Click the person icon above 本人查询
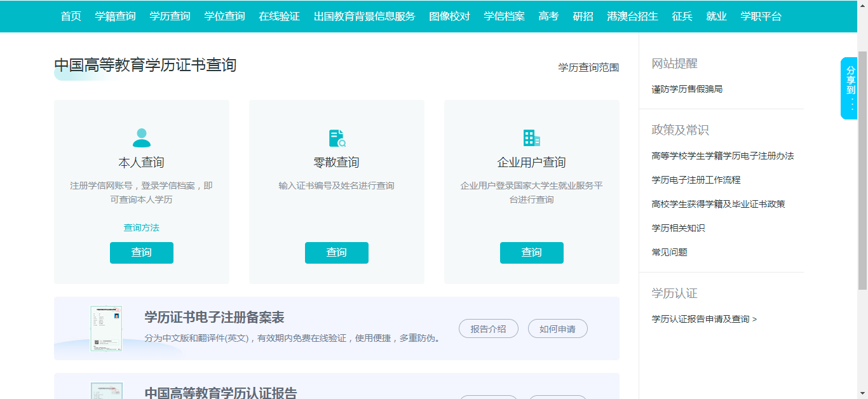Viewport: 868px width, 399px height. tap(141, 136)
